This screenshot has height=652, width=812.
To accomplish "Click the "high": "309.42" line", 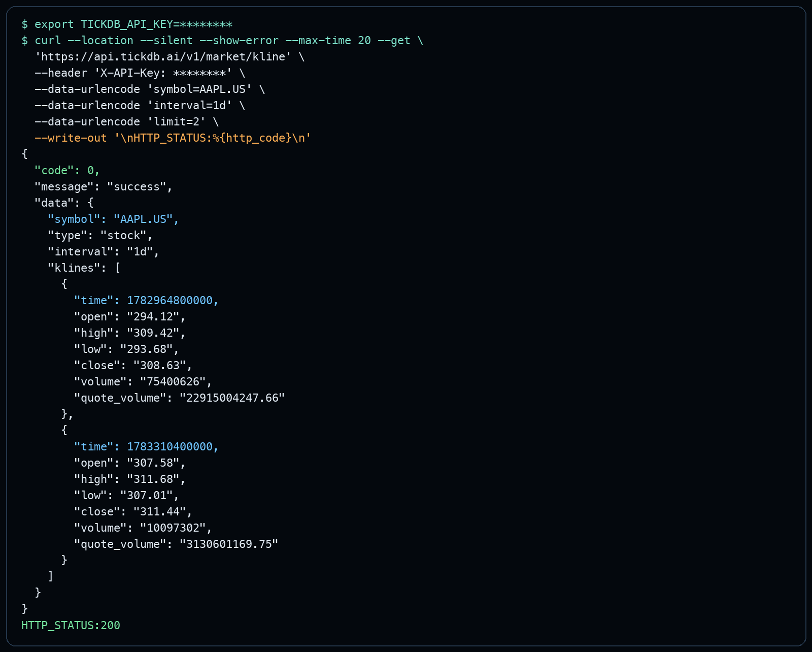I will coord(130,333).
